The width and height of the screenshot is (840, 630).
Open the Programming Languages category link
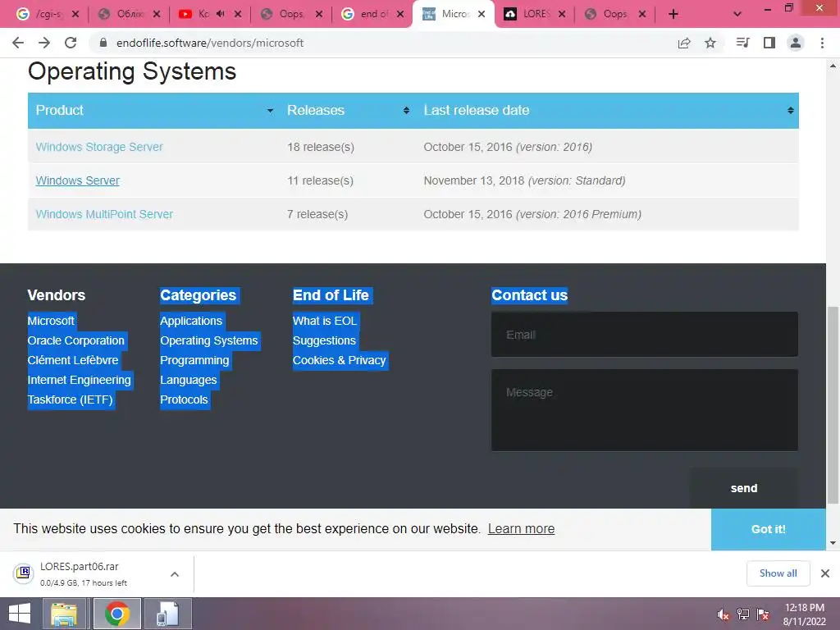[194, 370]
